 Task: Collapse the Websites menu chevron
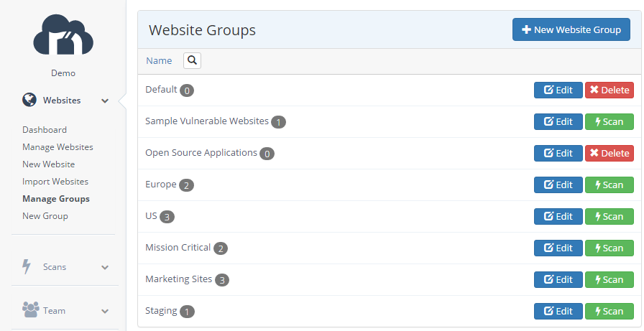[105, 101]
